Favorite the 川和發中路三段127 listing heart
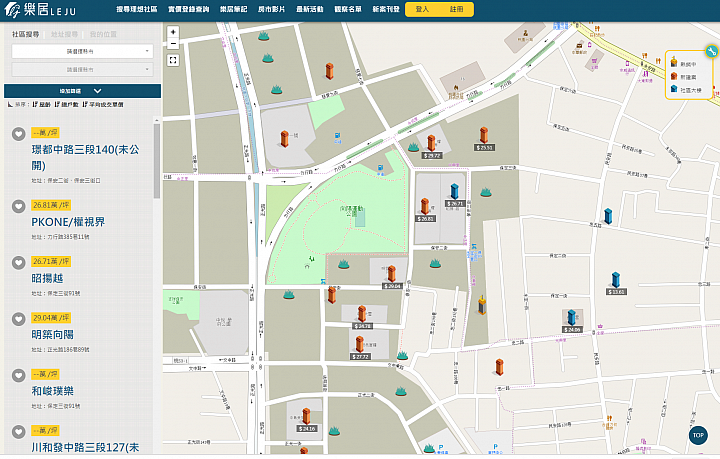Image resolution: width=720 pixels, height=459 pixels. coord(18,432)
